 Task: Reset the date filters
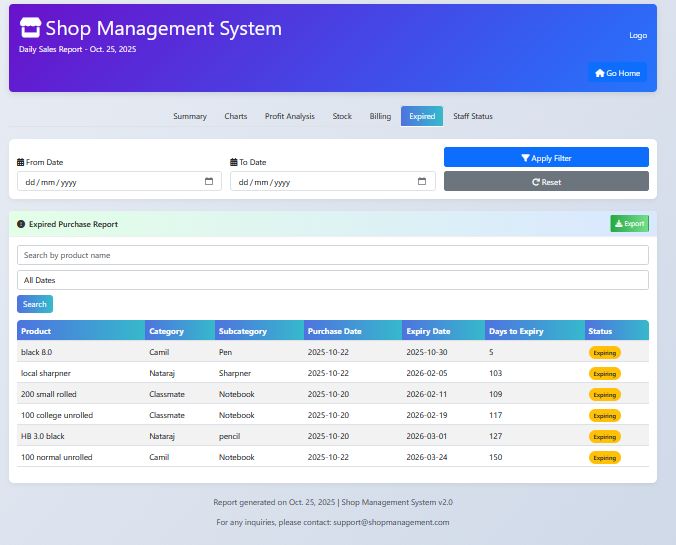coord(546,182)
